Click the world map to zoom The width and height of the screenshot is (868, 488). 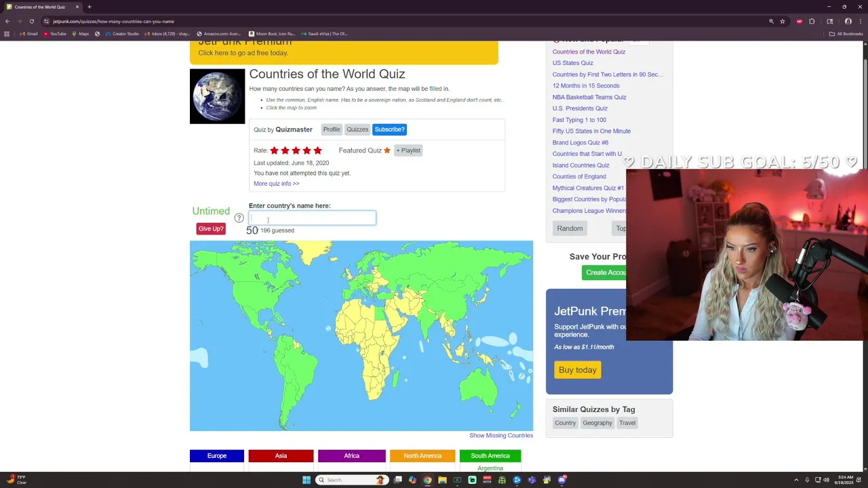point(361,335)
